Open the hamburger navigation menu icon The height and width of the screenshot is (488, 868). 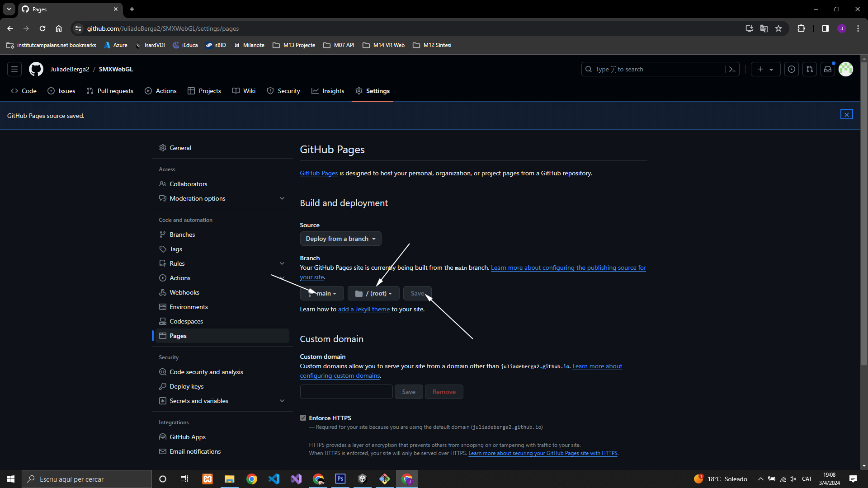pos(14,69)
